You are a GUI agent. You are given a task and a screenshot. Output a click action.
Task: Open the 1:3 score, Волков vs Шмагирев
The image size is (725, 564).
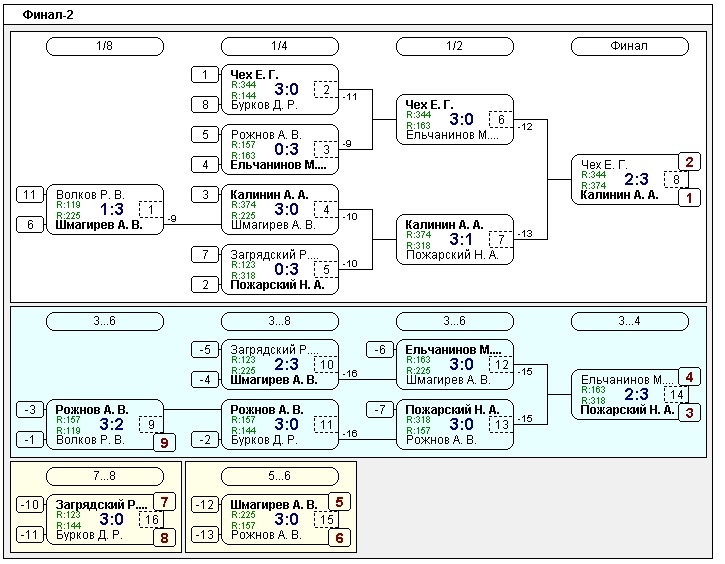pos(112,210)
